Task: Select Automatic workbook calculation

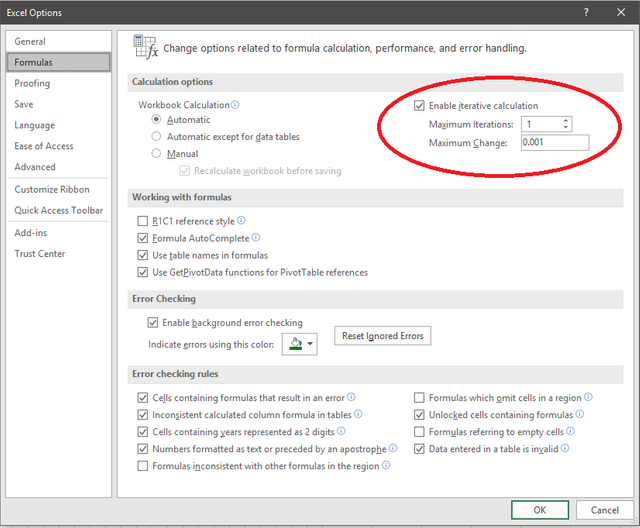Action: (156, 119)
